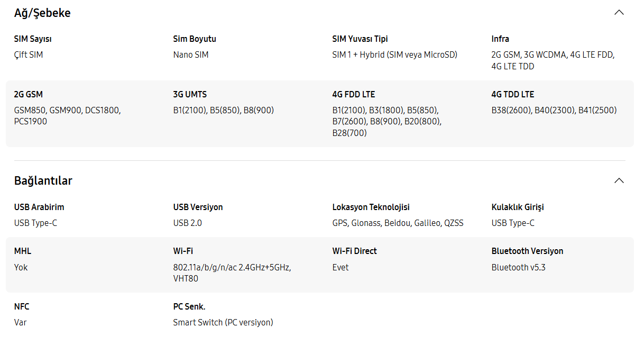Click the Bluetooth v5.3 value text

519,268
